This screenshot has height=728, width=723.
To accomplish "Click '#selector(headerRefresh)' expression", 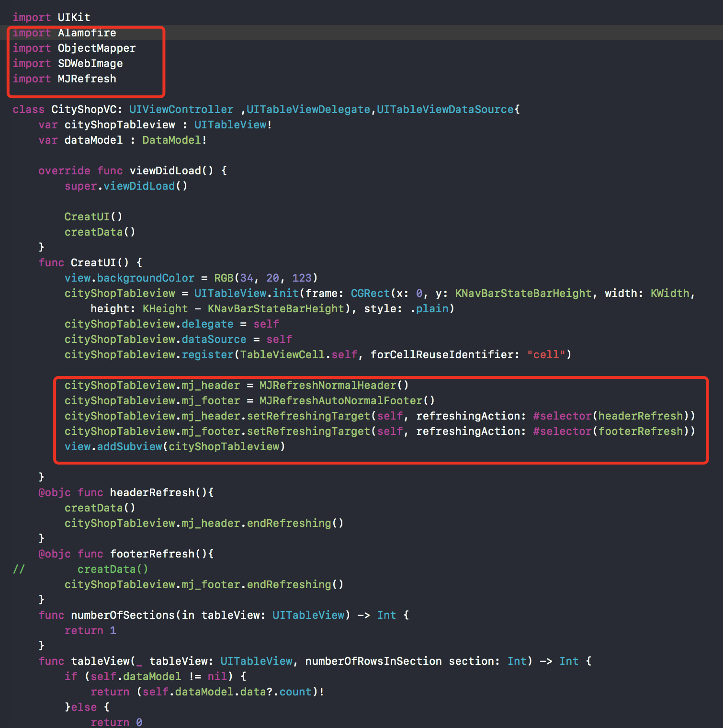I will click(x=611, y=416).
